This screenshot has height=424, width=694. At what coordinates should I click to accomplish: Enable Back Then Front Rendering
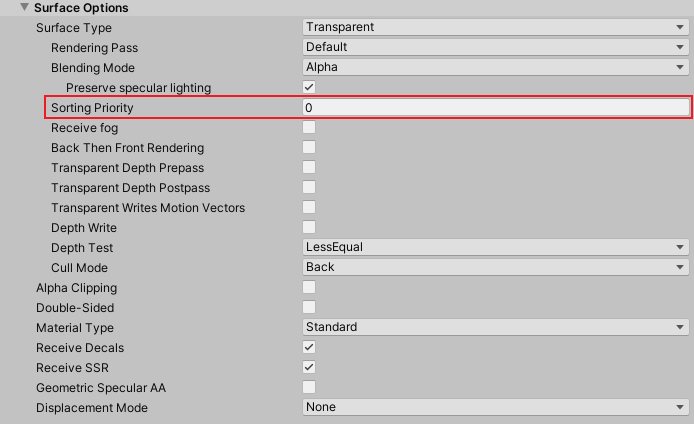[310, 147]
